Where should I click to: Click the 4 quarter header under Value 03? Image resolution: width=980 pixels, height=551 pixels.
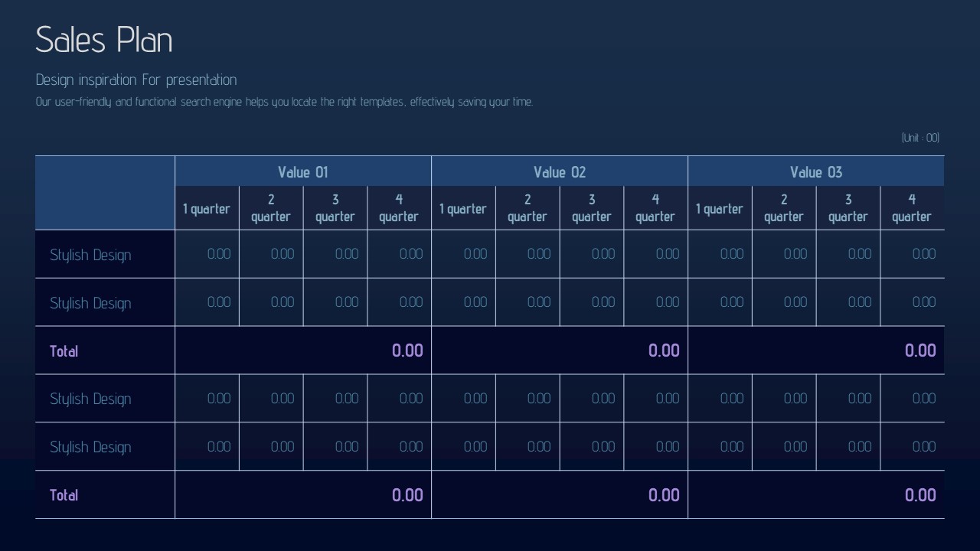[x=912, y=208]
